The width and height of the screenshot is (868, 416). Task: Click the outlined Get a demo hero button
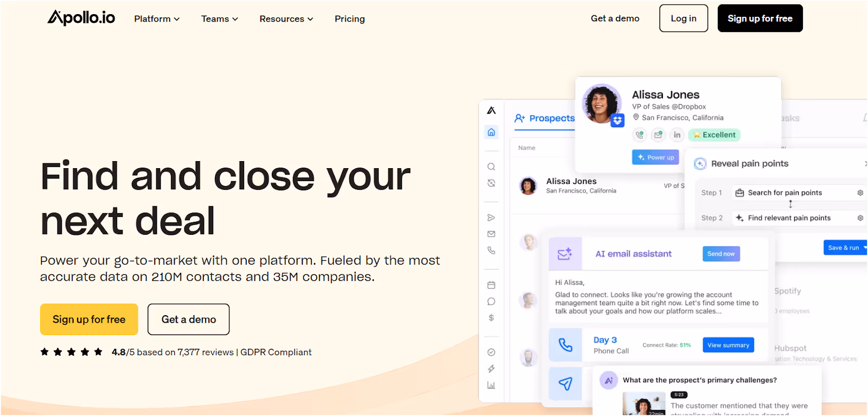pyautogui.click(x=189, y=319)
